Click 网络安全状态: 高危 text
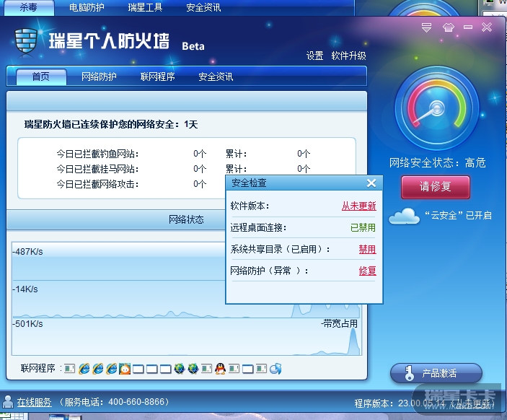507x420 pixels. [x=437, y=163]
